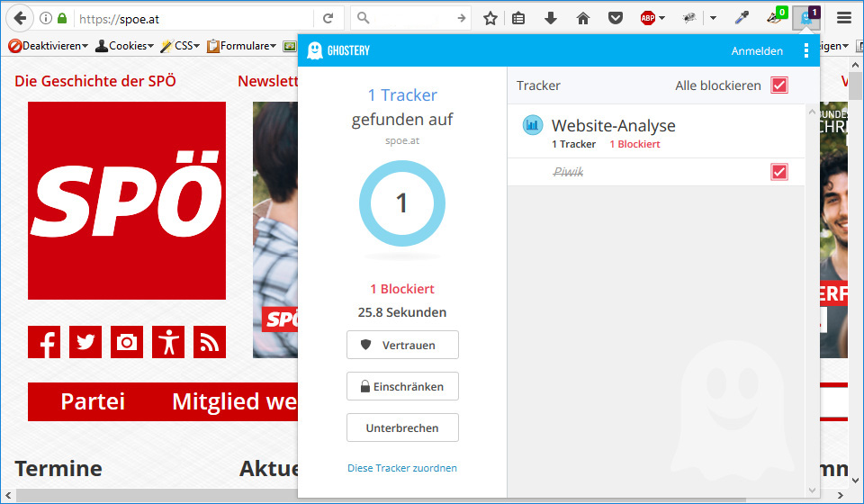864x504 pixels.
Task: Click the Partei navigation item
Action: [93, 401]
